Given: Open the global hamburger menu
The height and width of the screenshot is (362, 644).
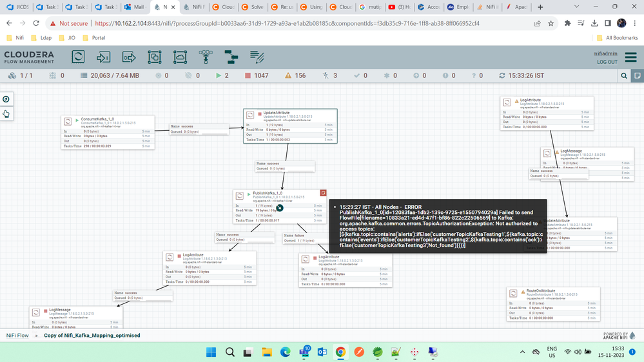Looking at the screenshot, I should click(630, 57).
